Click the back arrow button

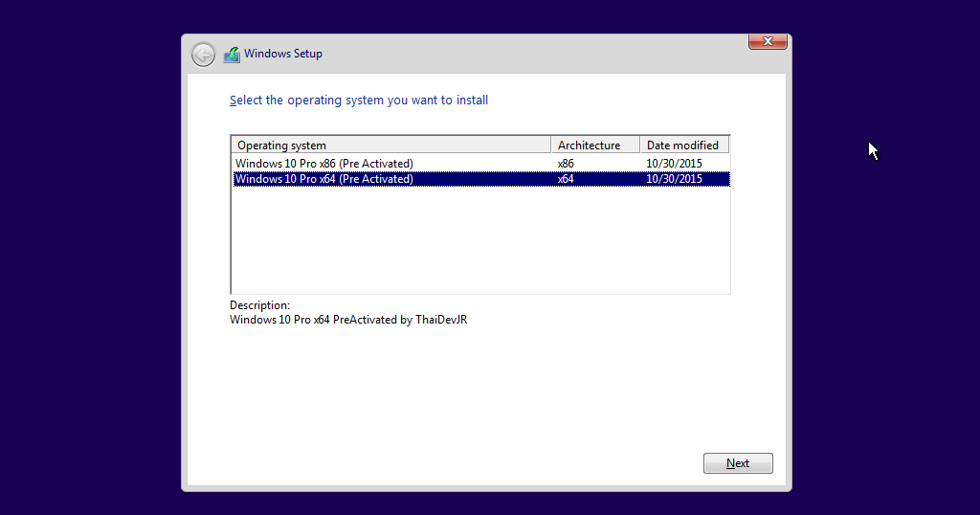[x=203, y=55]
